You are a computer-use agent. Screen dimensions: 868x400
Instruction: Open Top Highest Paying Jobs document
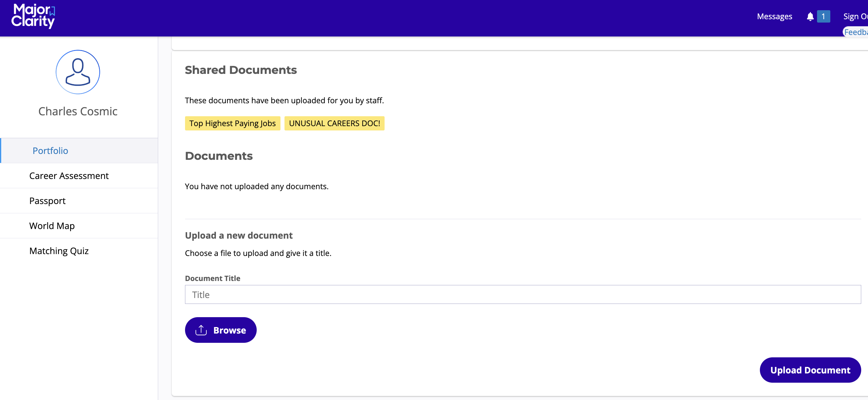point(232,123)
